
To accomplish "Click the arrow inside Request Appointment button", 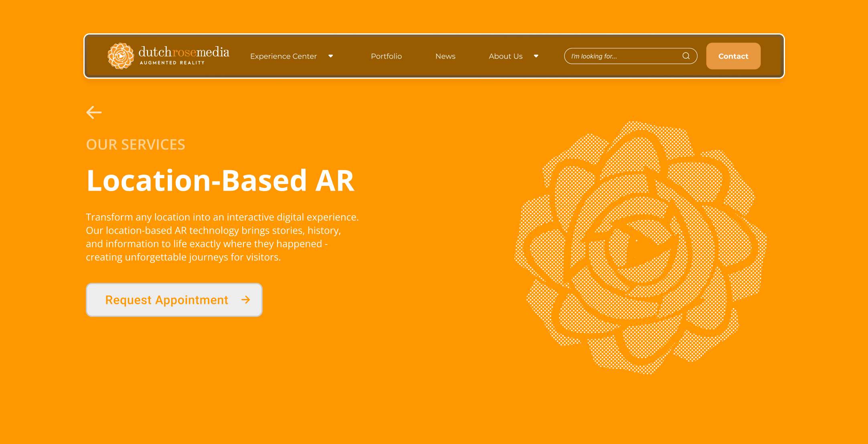I will (246, 299).
